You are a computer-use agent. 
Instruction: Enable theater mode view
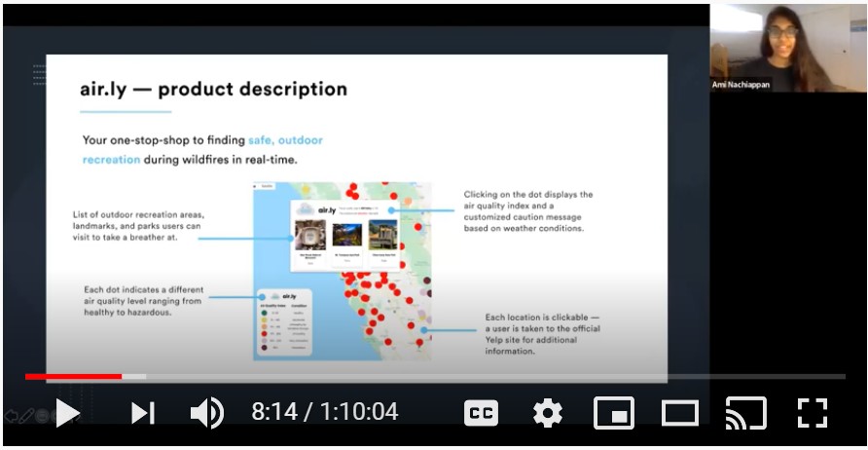pyautogui.click(x=680, y=413)
